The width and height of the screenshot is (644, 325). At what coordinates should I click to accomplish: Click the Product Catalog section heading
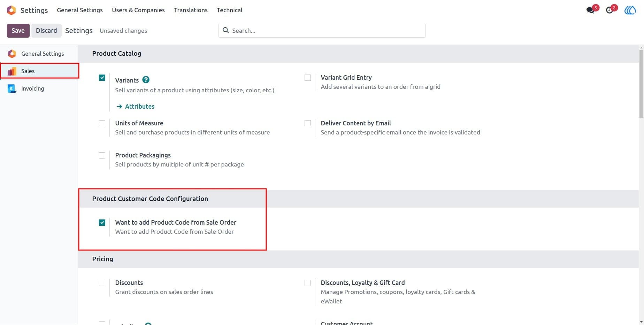pos(117,54)
